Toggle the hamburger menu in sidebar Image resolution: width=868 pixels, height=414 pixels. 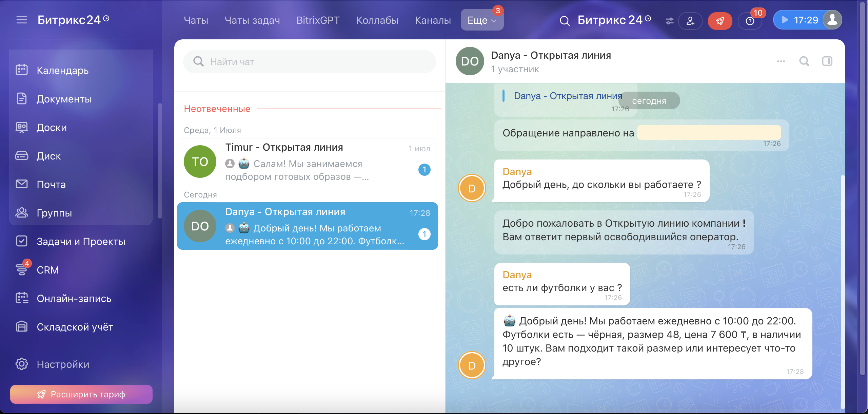(22, 20)
